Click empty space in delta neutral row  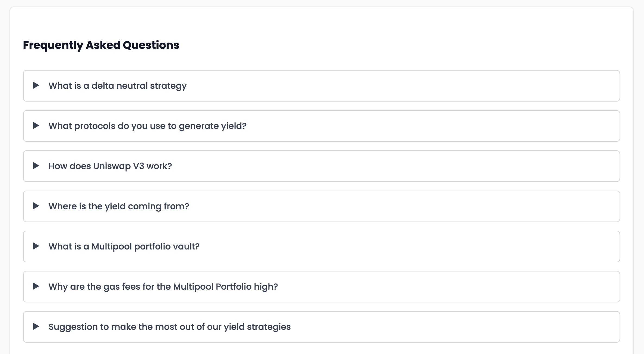click(x=407, y=86)
